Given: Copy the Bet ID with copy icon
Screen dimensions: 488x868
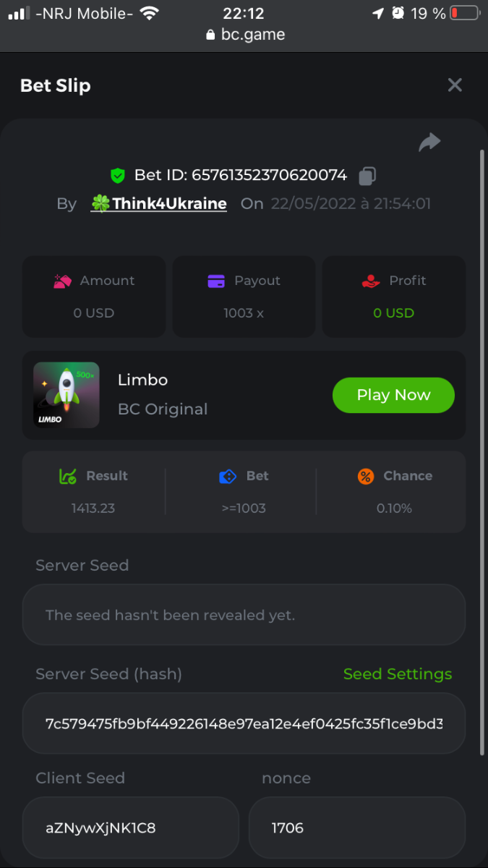Looking at the screenshot, I should pyautogui.click(x=367, y=176).
